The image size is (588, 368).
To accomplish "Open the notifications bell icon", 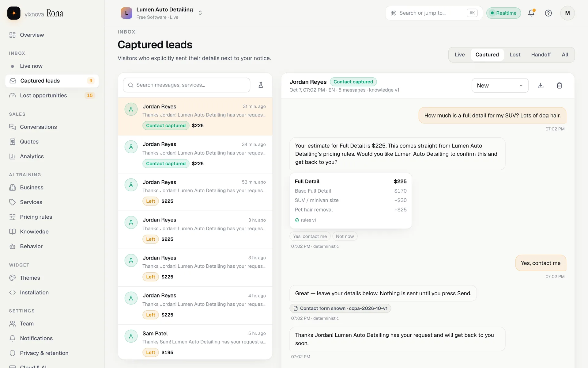I will (531, 13).
